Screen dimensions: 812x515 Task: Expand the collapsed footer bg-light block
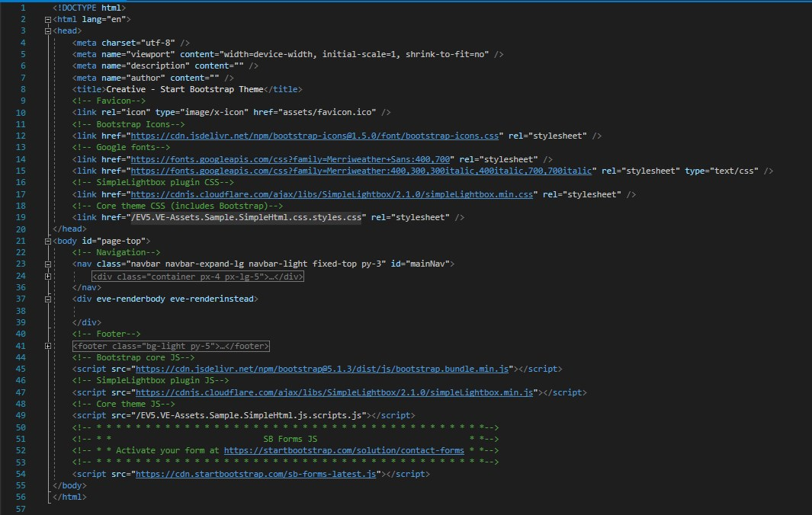click(x=47, y=347)
